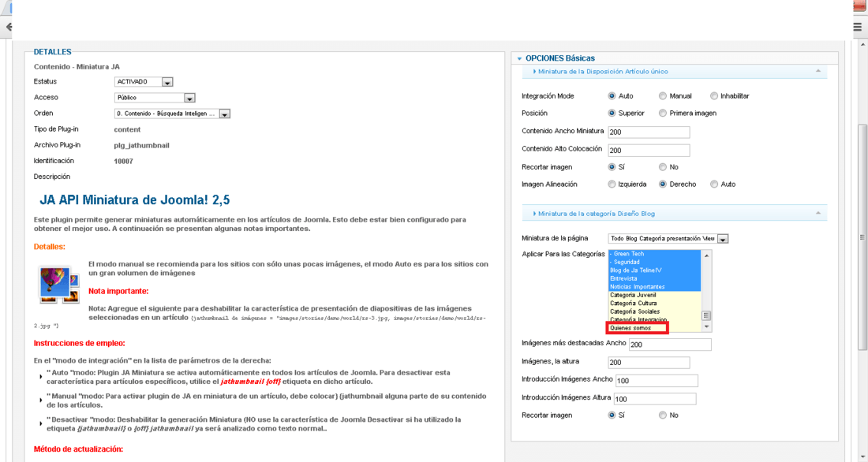Click the Imágenes más destacadas Ancho field
Screen dimensions: 868x462
(670, 345)
